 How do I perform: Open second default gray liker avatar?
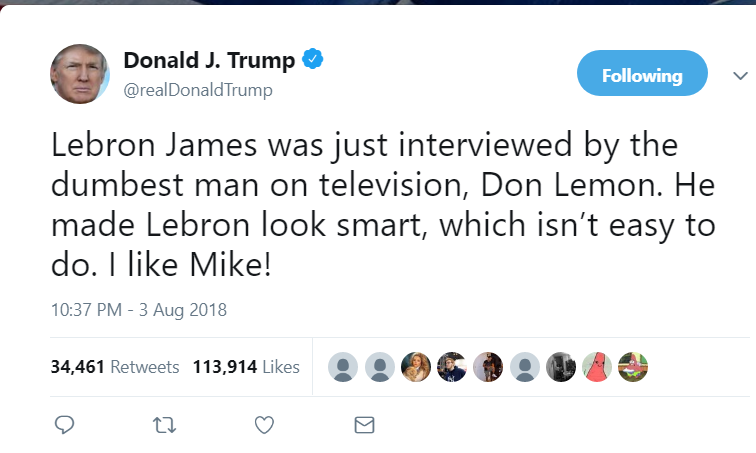(x=379, y=367)
